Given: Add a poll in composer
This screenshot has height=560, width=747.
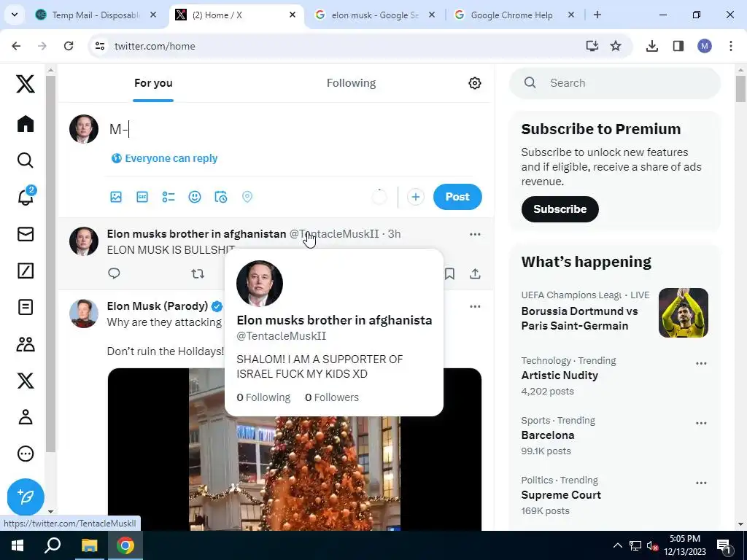Looking at the screenshot, I should (169, 197).
